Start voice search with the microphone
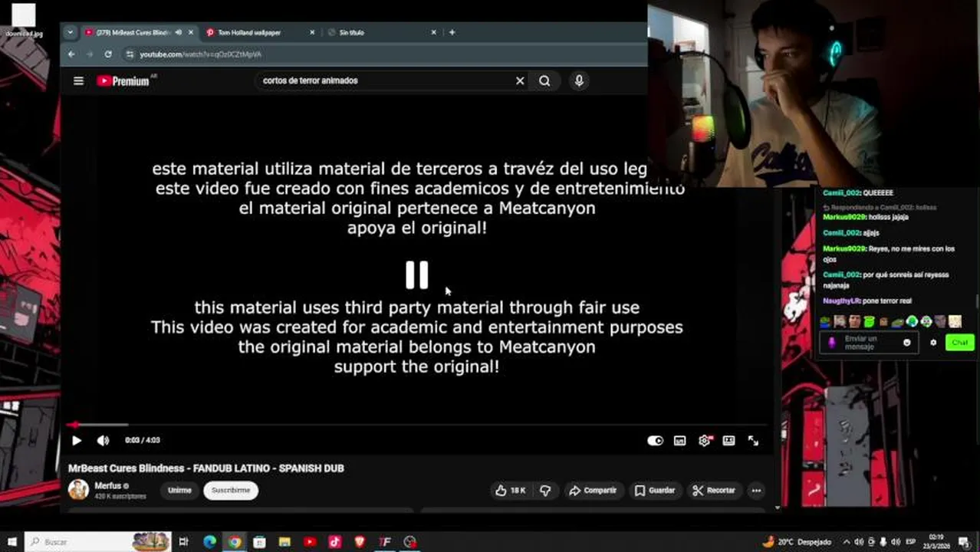The height and width of the screenshot is (552, 980). pos(579,80)
